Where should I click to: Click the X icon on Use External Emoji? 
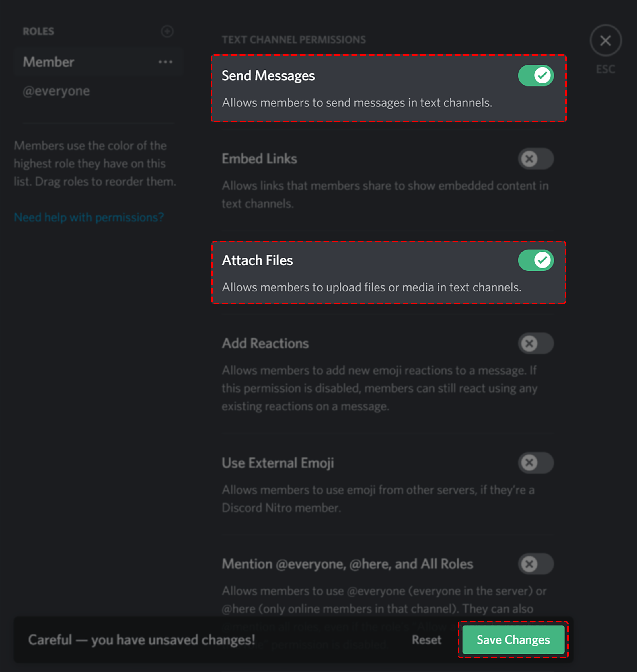click(530, 463)
